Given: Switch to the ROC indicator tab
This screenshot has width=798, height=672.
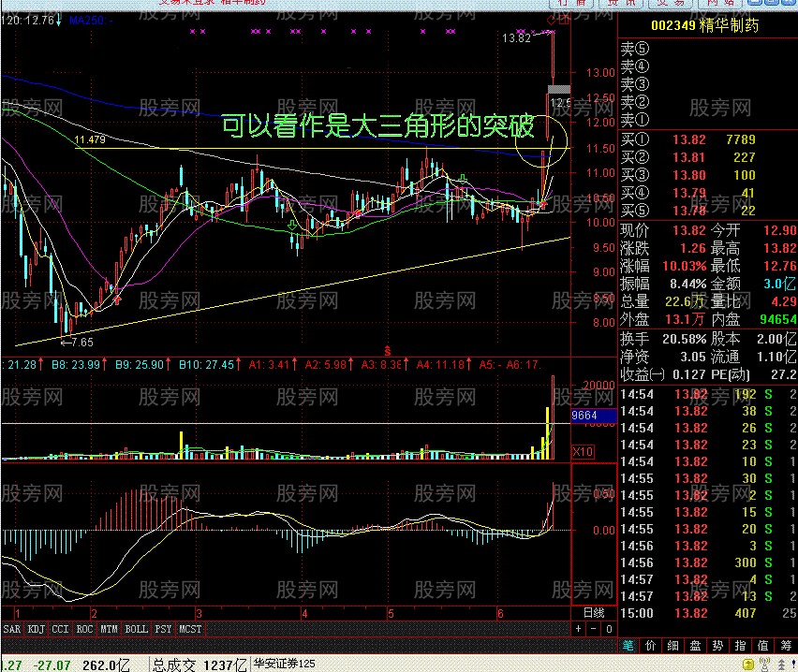Looking at the screenshot, I should 84,629.
